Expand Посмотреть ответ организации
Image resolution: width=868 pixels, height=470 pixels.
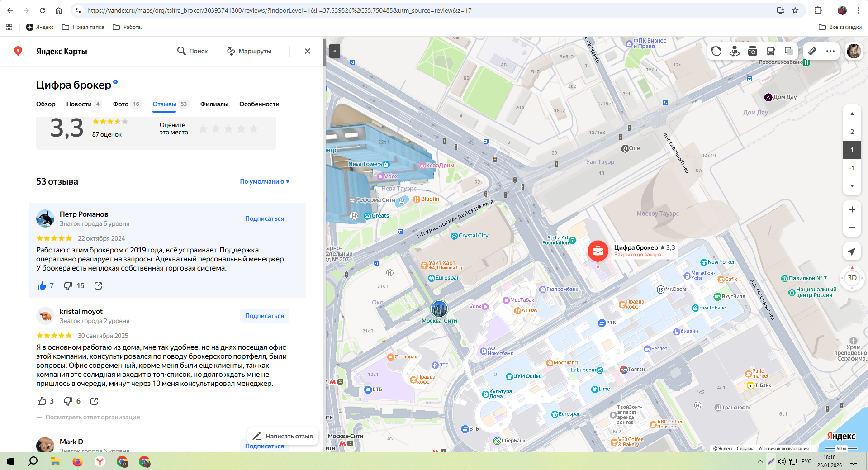pyautogui.click(x=92, y=417)
